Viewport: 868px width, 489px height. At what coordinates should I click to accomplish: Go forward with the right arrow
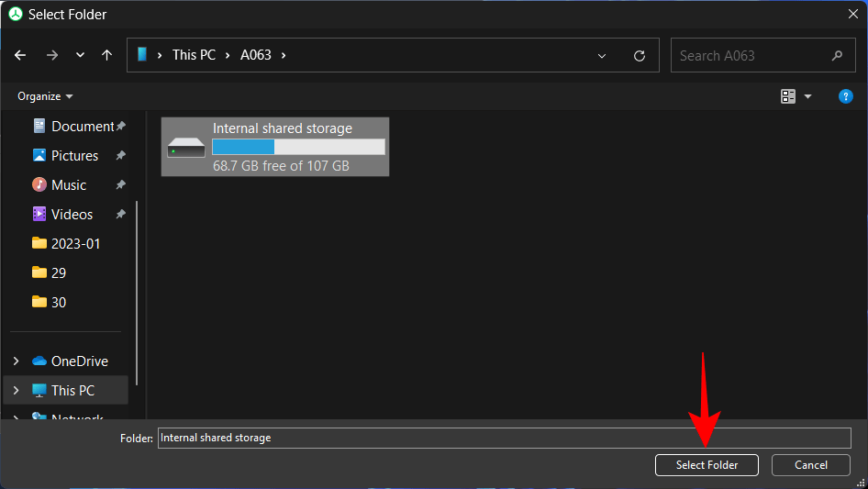(x=52, y=55)
